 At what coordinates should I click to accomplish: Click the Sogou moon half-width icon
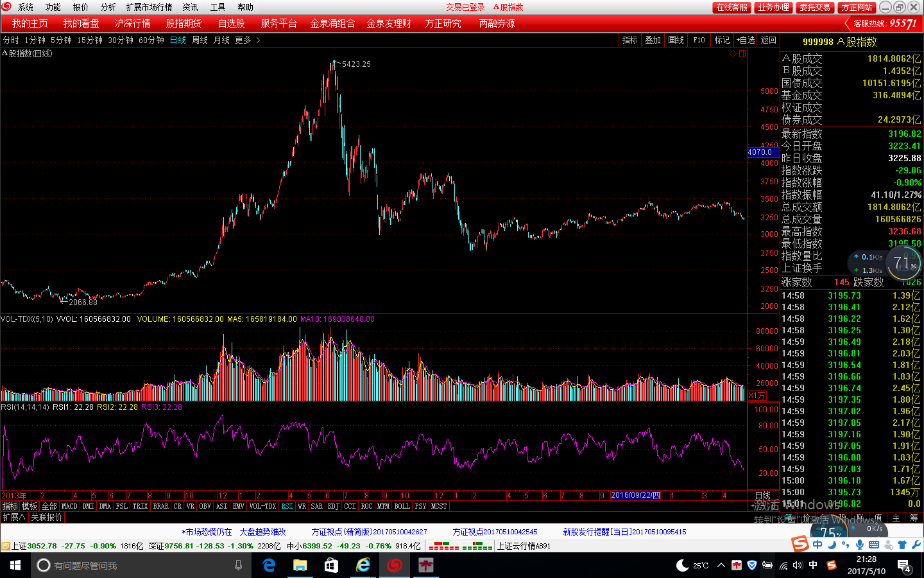(x=832, y=545)
